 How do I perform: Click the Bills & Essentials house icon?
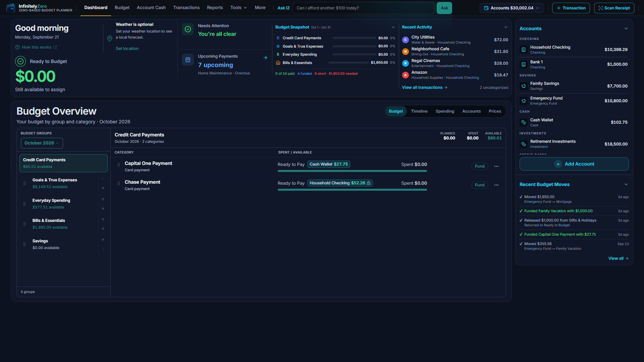278,63
